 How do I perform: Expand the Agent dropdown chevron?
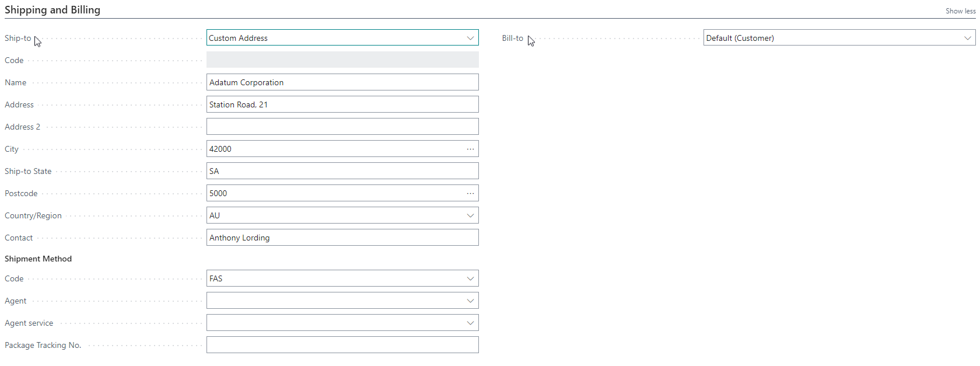pyautogui.click(x=470, y=301)
